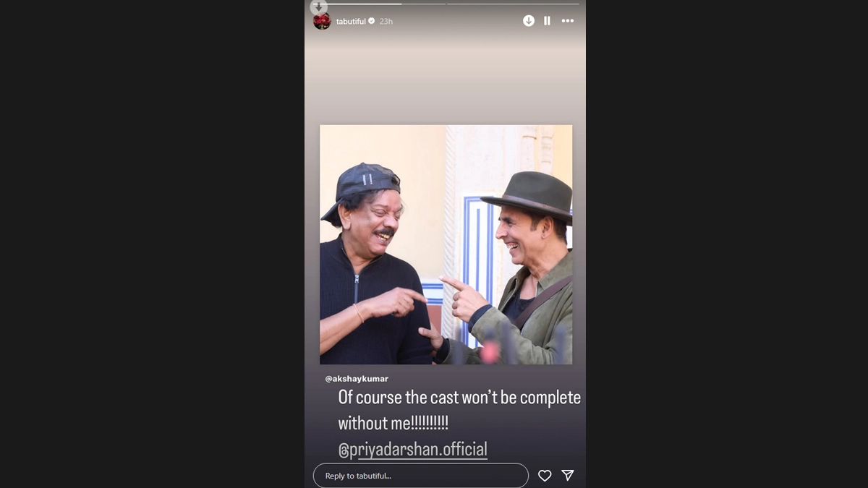The image size is (868, 488).
Task: Open the @akshaykumar handle
Action: 357,379
